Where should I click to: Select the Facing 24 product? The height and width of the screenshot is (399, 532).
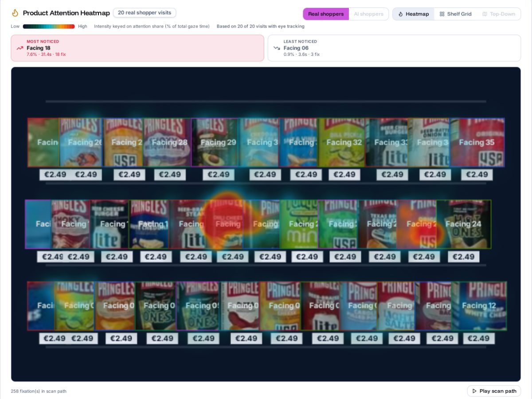pyautogui.click(x=464, y=224)
